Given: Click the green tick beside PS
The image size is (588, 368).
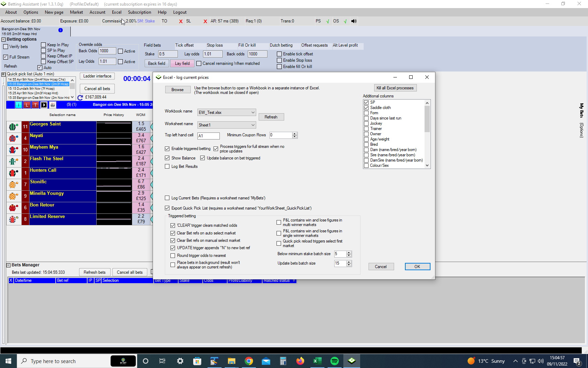Looking at the screenshot, I should (x=328, y=21).
